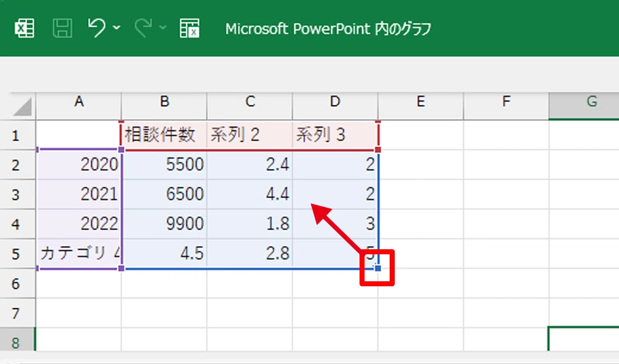Viewport: 619px width, 364px height.
Task: Click empty cell A1
Action: (78, 135)
